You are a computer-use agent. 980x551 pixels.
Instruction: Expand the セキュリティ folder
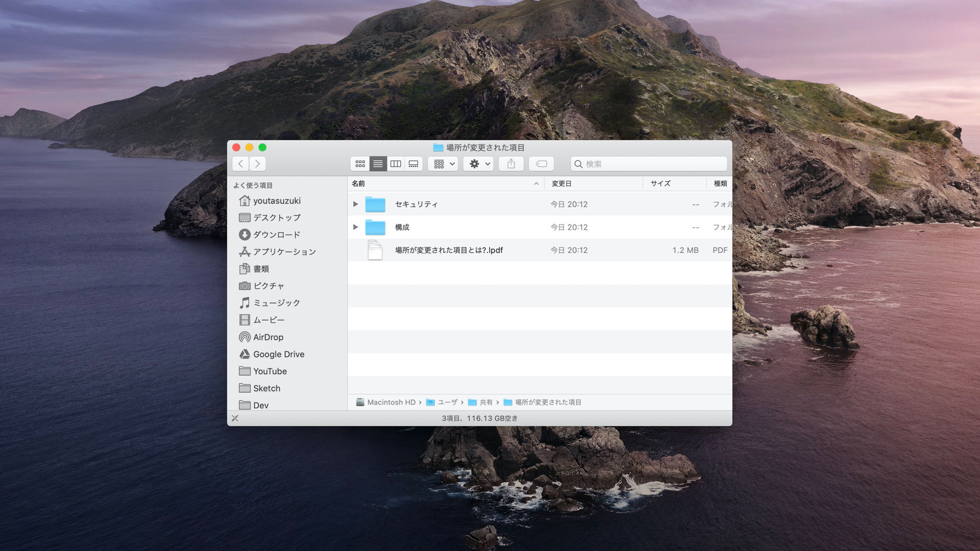[355, 203]
